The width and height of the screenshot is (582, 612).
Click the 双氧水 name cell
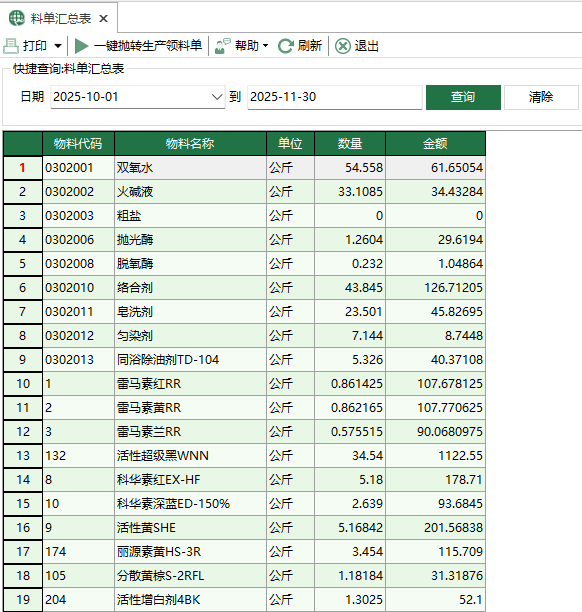point(190,168)
